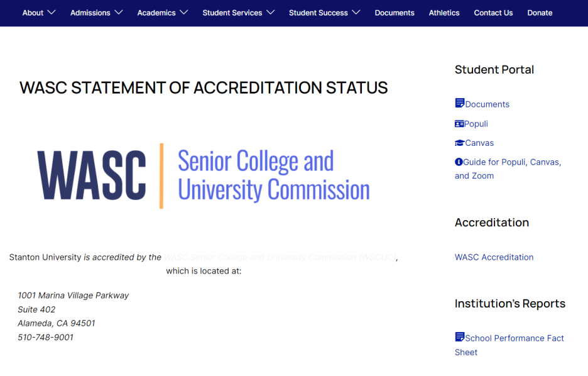Click the Canvas graduation cap icon
The width and height of the screenshot is (588, 376).
[x=459, y=143]
